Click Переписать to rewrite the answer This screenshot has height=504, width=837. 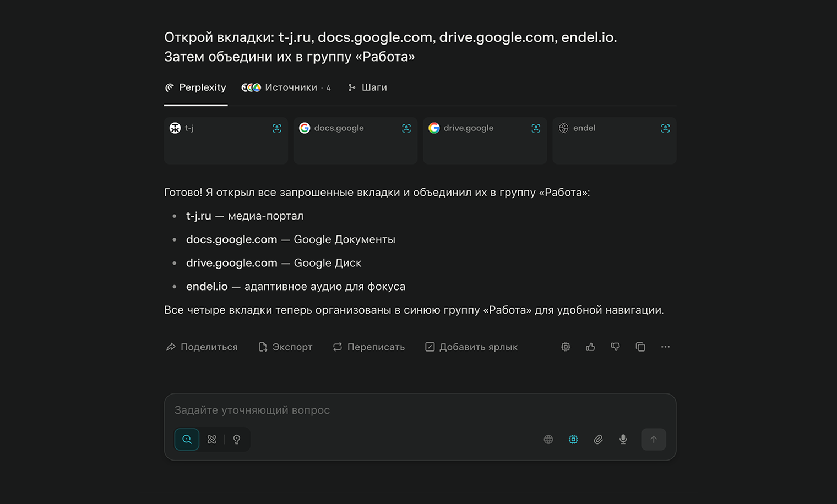pos(368,347)
